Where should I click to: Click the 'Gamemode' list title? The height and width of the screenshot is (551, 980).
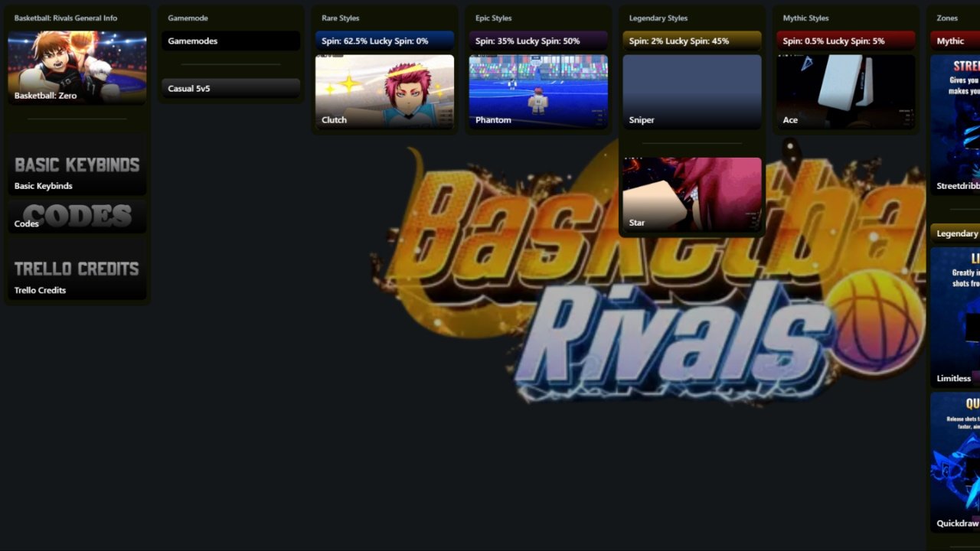pos(188,18)
